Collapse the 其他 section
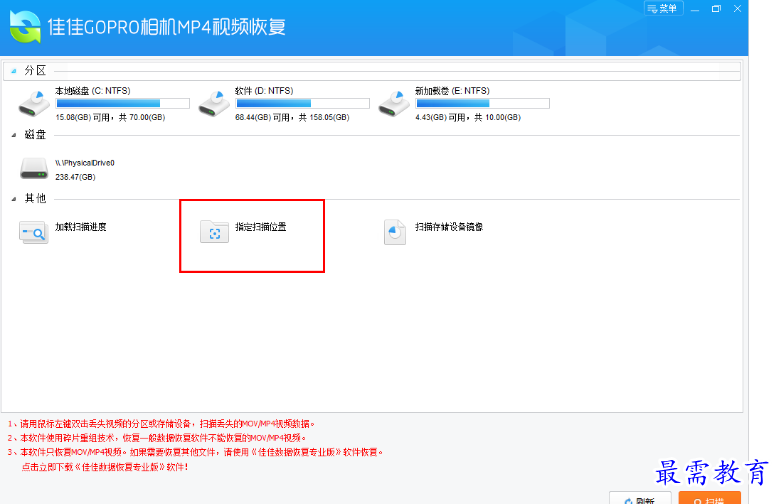Viewport: 777px width, 504px height. click(x=14, y=199)
